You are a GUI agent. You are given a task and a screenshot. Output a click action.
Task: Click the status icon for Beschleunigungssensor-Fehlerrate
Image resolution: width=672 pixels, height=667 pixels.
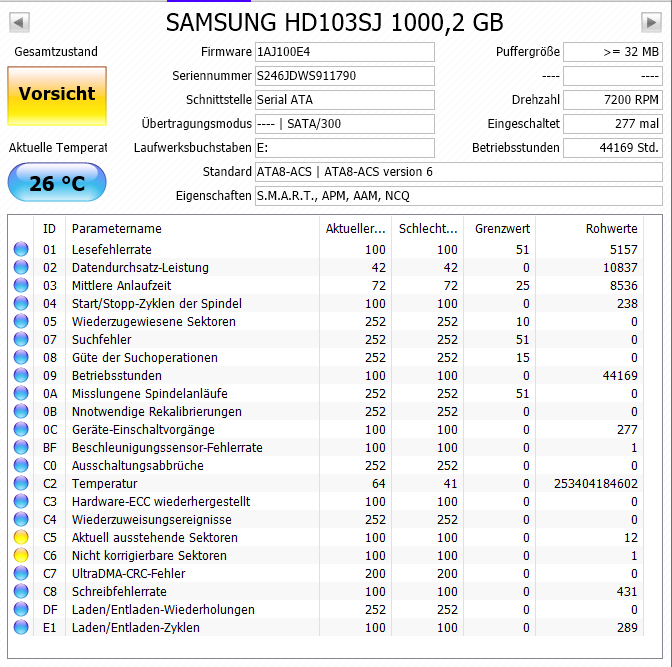tap(21, 447)
